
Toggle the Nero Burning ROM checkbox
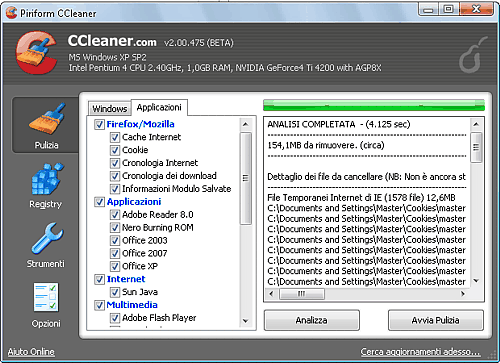pyautogui.click(x=115, y=227)
